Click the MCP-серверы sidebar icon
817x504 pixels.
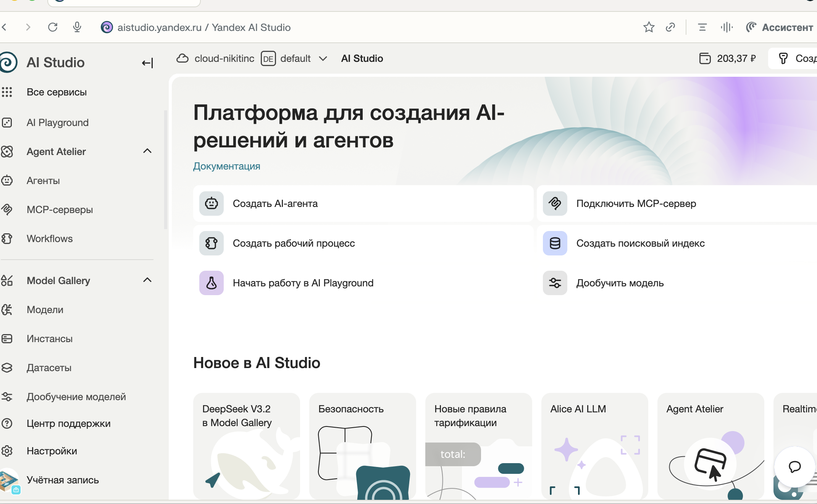7,210
